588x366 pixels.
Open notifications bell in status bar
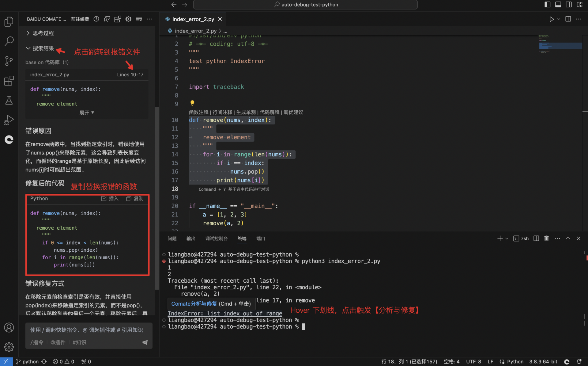pyautogui.click(x=579, y=362)
